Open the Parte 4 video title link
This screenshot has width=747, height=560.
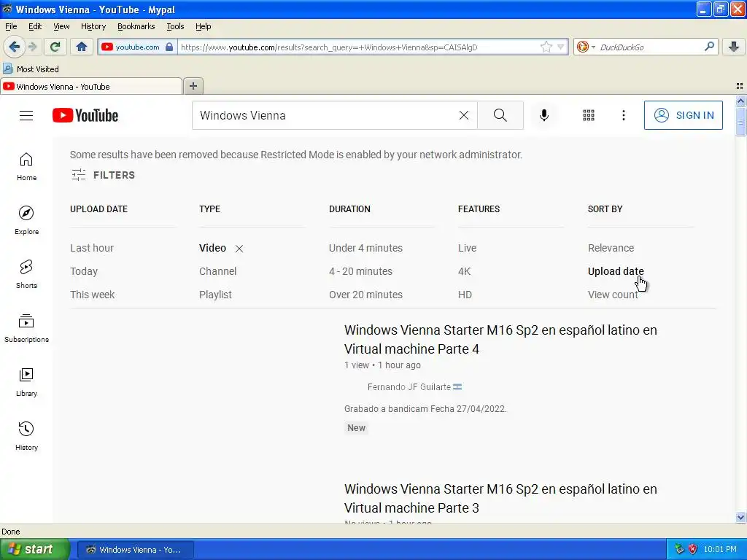500,340
